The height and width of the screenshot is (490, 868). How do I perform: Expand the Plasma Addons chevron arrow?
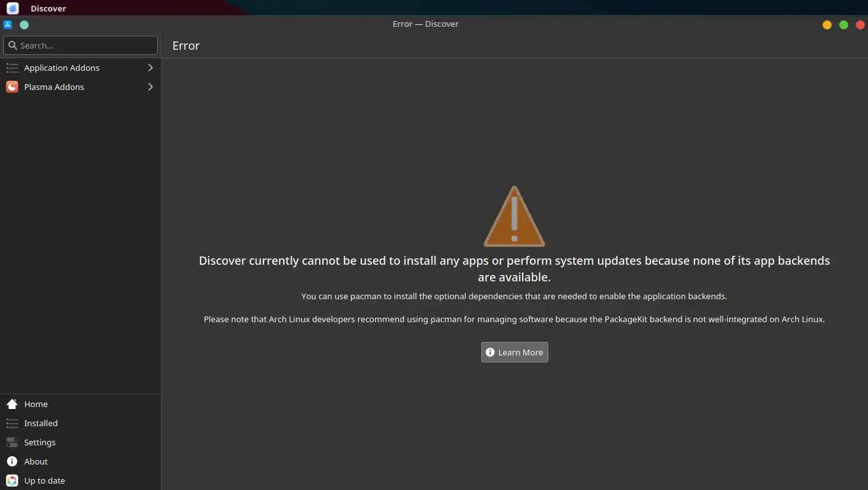[x=151, y=87]
